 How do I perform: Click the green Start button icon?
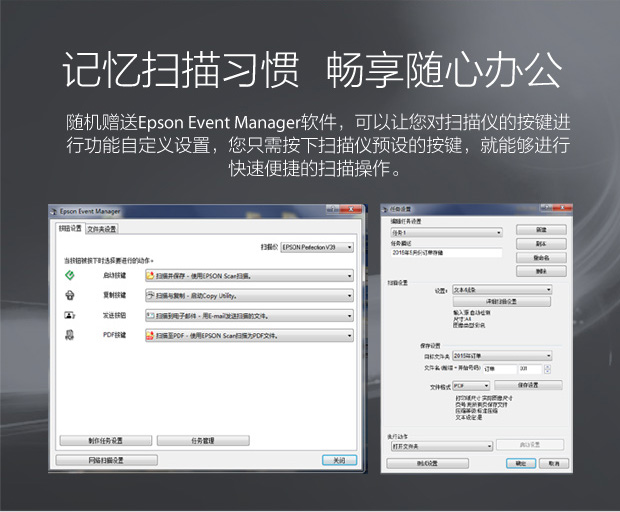coord(70,275)
